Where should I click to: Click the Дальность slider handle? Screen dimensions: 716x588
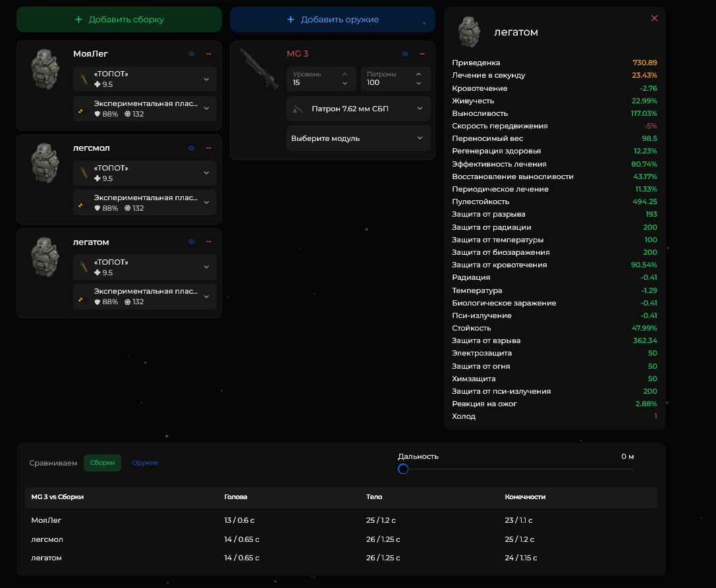click(x=402, y=469)
